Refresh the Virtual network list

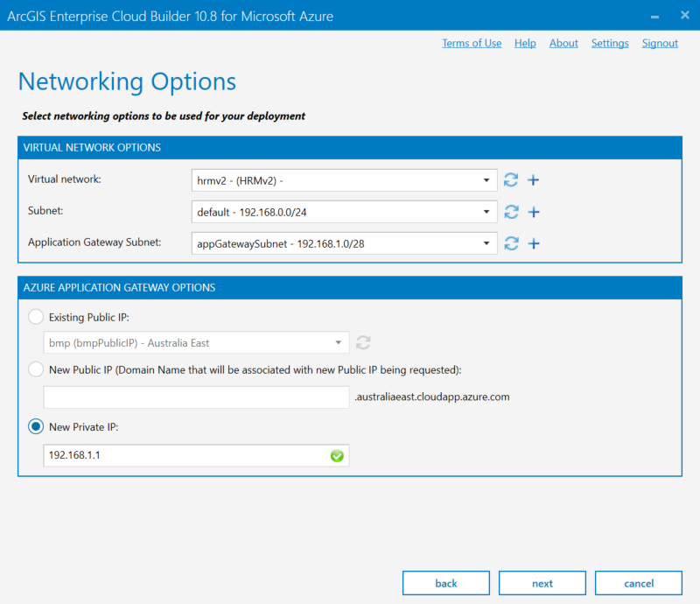coord(511,180)
